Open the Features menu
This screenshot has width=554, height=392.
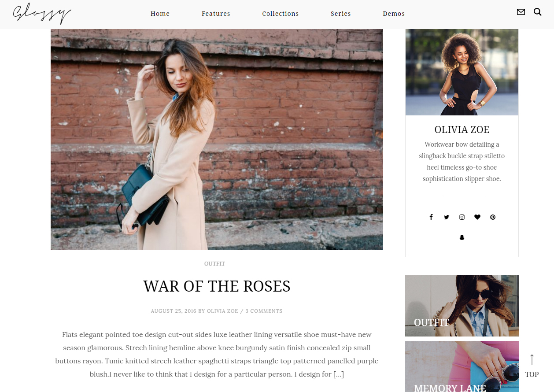216,14
